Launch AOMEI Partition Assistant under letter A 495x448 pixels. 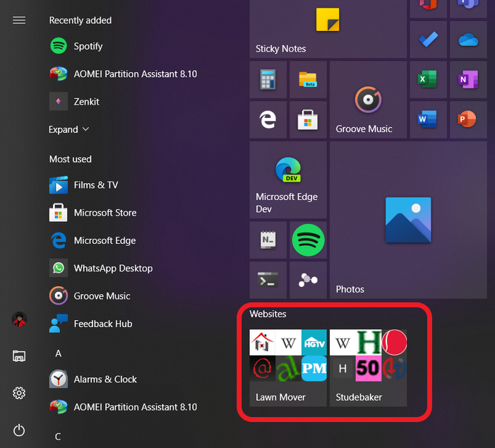coord(123,407)
